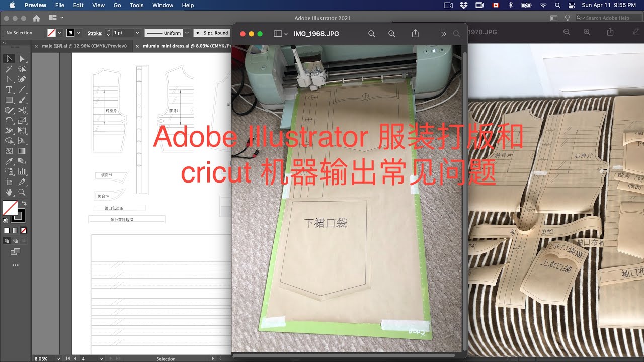
Task: Open the View menu
Action: click(x=98, y=5)
